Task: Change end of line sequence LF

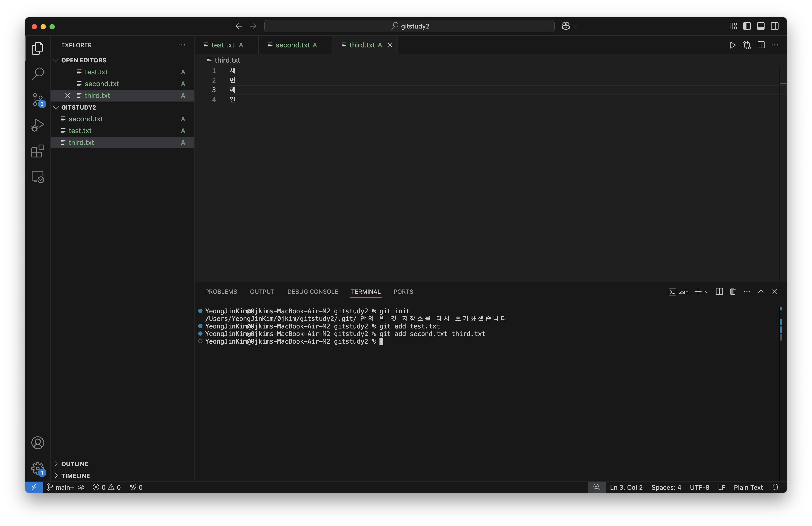Action: [x=721, y=487]
